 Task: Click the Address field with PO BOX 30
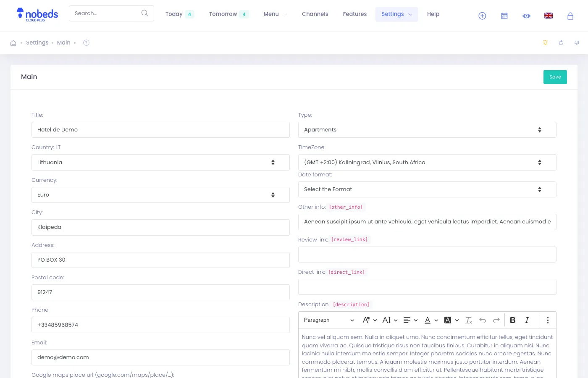[160, 260]
